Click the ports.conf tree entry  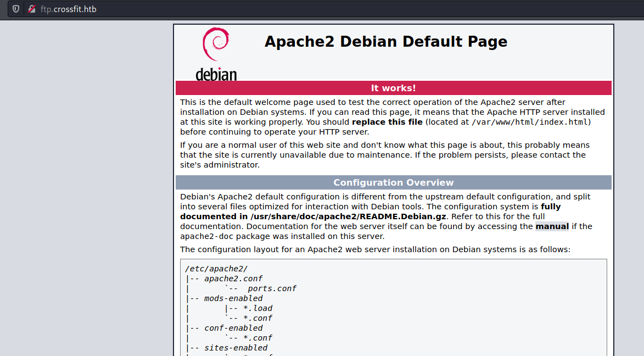pos(272,288)
